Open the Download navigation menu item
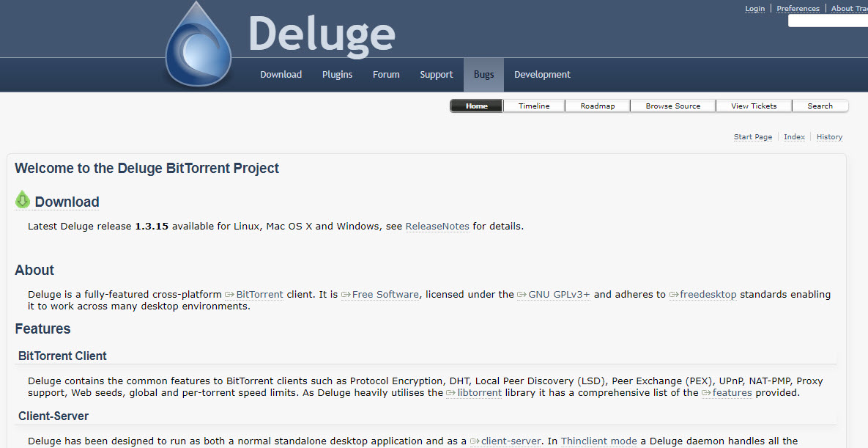The height and width of the screenshot is (448, 868). (x=281, y=74)
